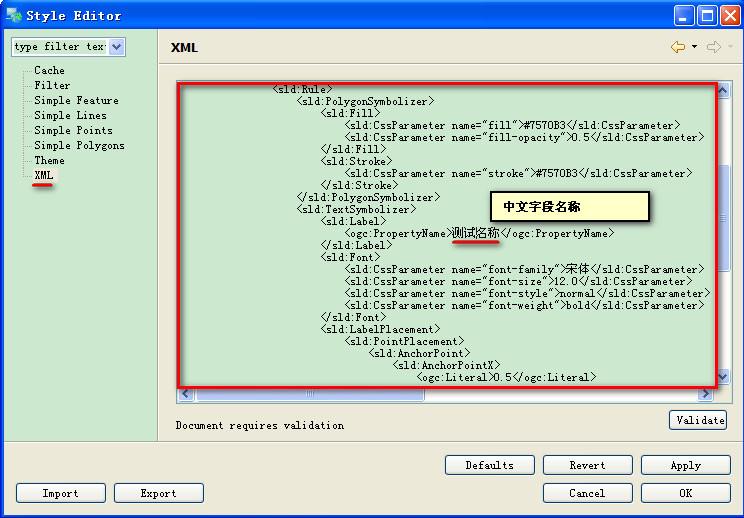This screenshot has width=744, height=518.
Task: Click the <sld:TextSymbolizer> opening tag line
Action: [356, 209]
